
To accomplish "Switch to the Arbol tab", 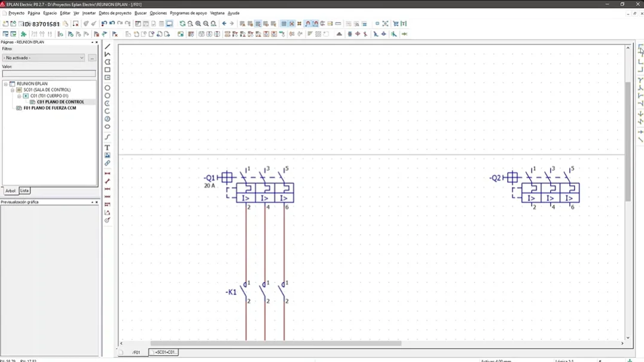I will [10, 191].
